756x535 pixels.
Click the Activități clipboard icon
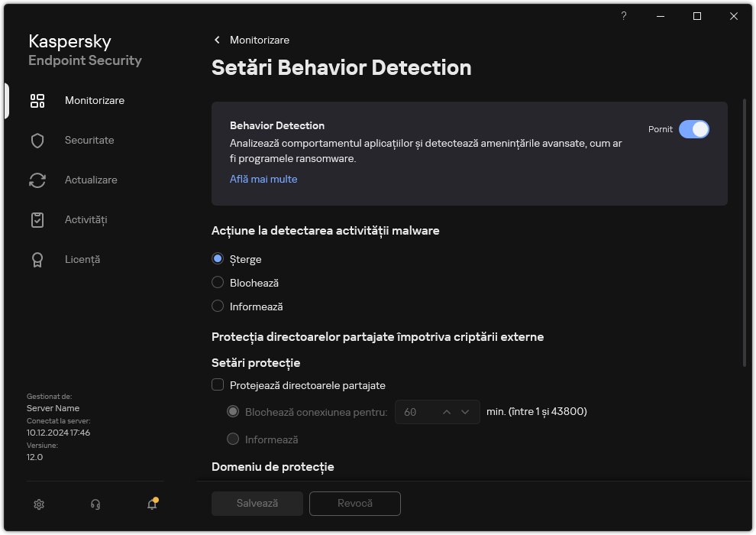(x=37, y=220)
